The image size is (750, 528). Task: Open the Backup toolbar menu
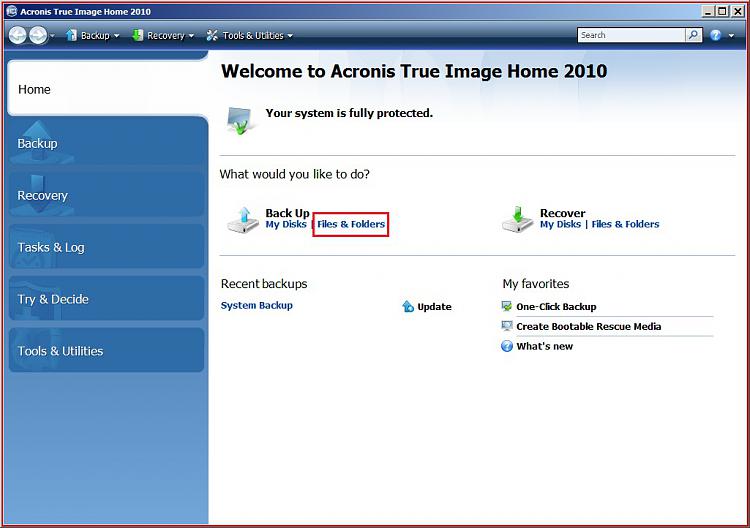click(95, 35)
